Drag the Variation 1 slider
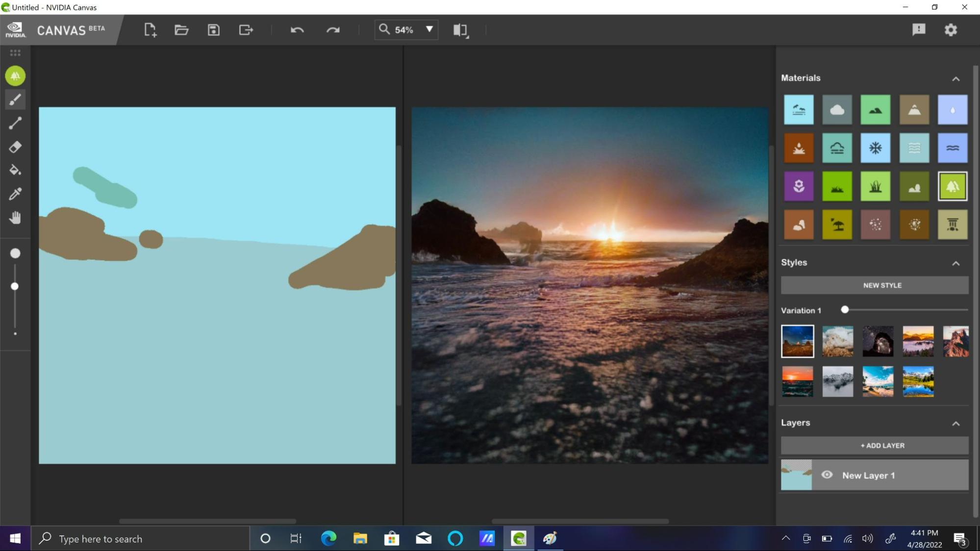This screenshot has width=980, height=551. pos(845,309)
